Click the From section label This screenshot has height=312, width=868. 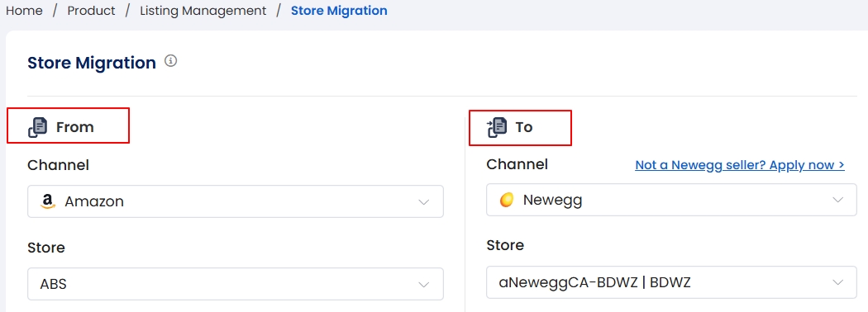(x=74, y=127)
